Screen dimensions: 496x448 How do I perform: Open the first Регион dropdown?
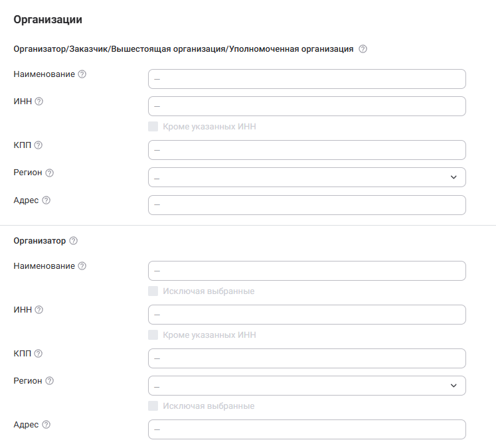(x=307, y=177)
